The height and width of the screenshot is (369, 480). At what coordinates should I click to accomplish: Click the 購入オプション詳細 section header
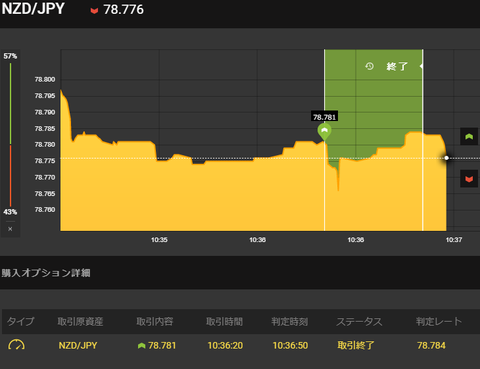click(x=46, y=273)
